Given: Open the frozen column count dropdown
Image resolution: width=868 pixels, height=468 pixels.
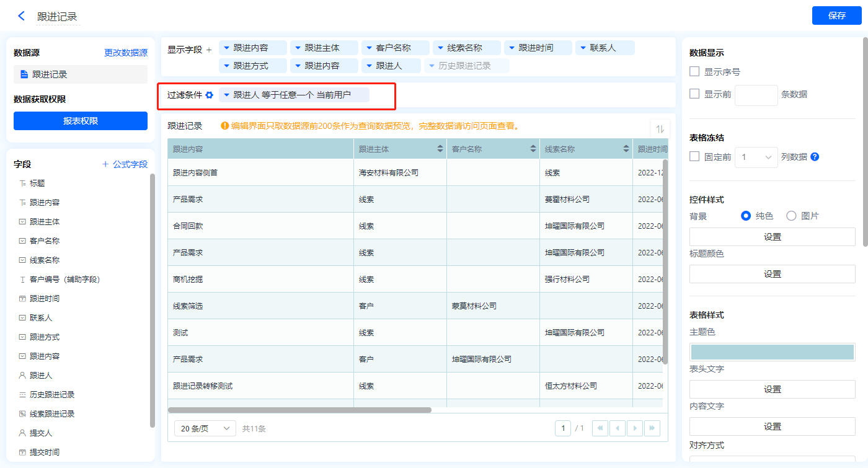Looking at the screenshot, I should click(x=756, y=157).
